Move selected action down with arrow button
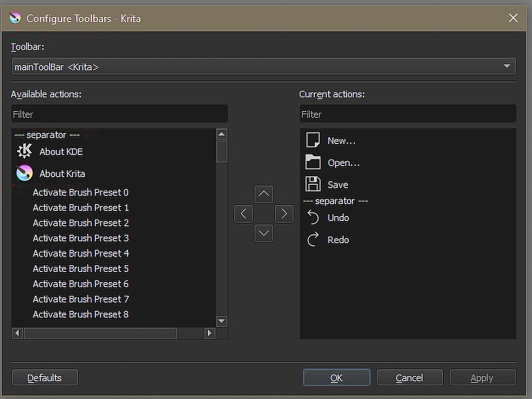This screenshot has height=399, width=532. (x=264, y=233)
